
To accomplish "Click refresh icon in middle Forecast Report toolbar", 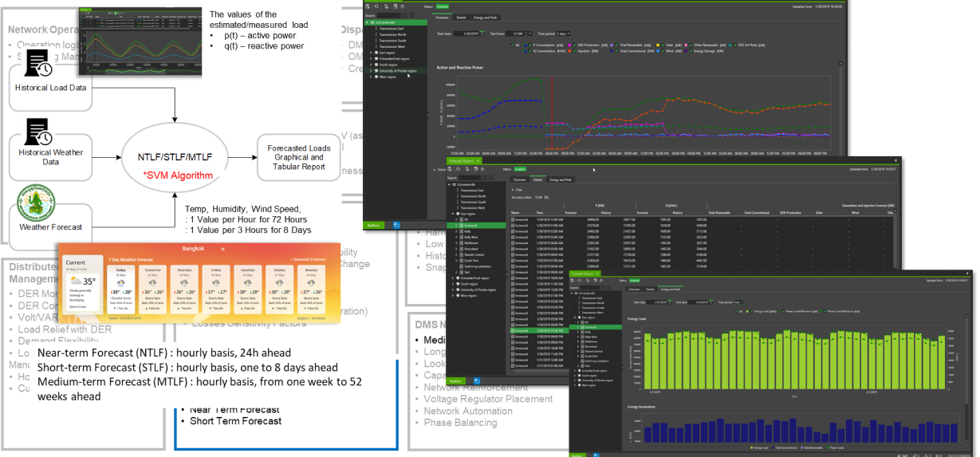I will pos(458,169).
